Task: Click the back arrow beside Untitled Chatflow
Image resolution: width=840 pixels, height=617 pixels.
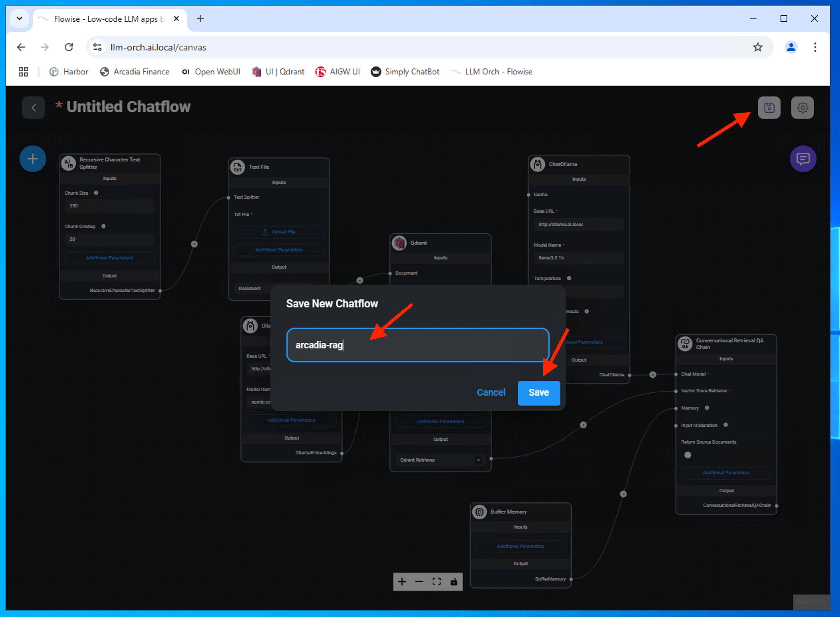Action: tap(34, 108)
